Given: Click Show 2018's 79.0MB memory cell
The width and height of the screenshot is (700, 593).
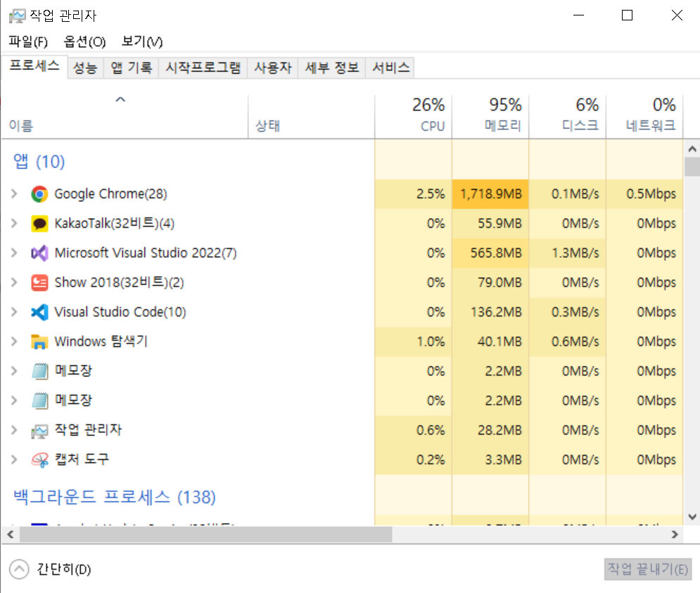Looking at the screenshot, I should [x=490, y=282].
